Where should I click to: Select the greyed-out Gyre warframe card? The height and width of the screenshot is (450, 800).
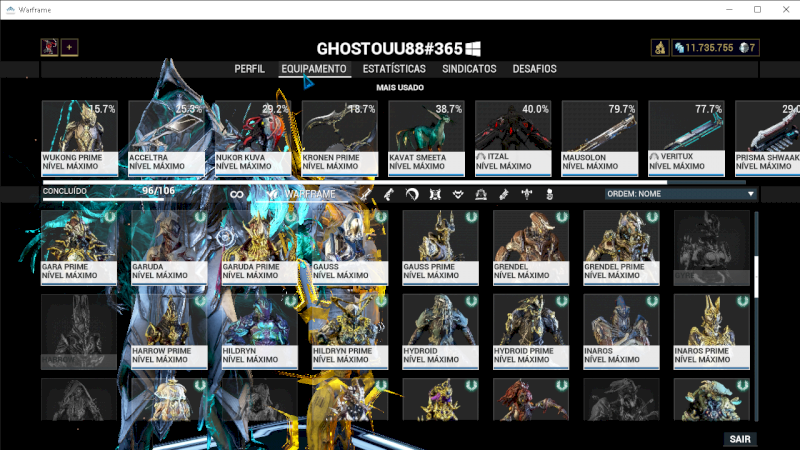tap(711, 247)
